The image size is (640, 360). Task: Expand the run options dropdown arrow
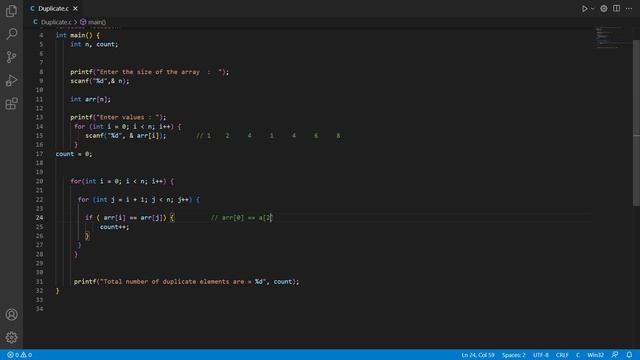(593, 9)
